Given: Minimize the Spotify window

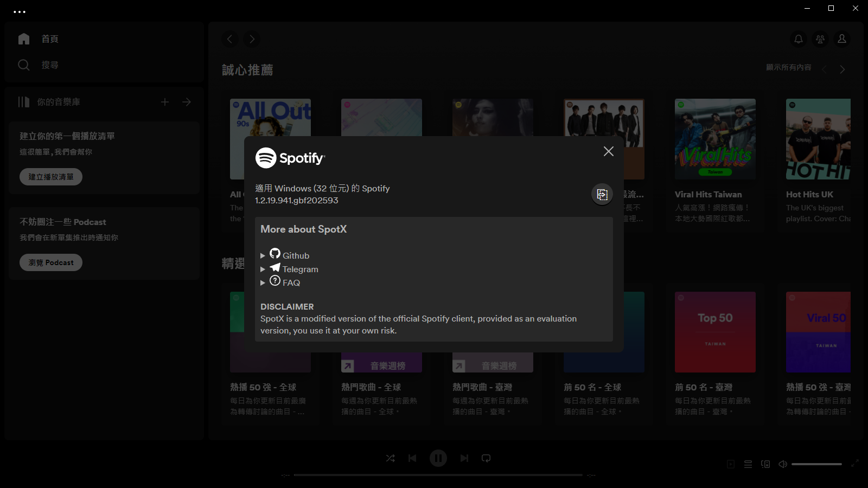Looking at the screenshot, I should coord(807,8).
